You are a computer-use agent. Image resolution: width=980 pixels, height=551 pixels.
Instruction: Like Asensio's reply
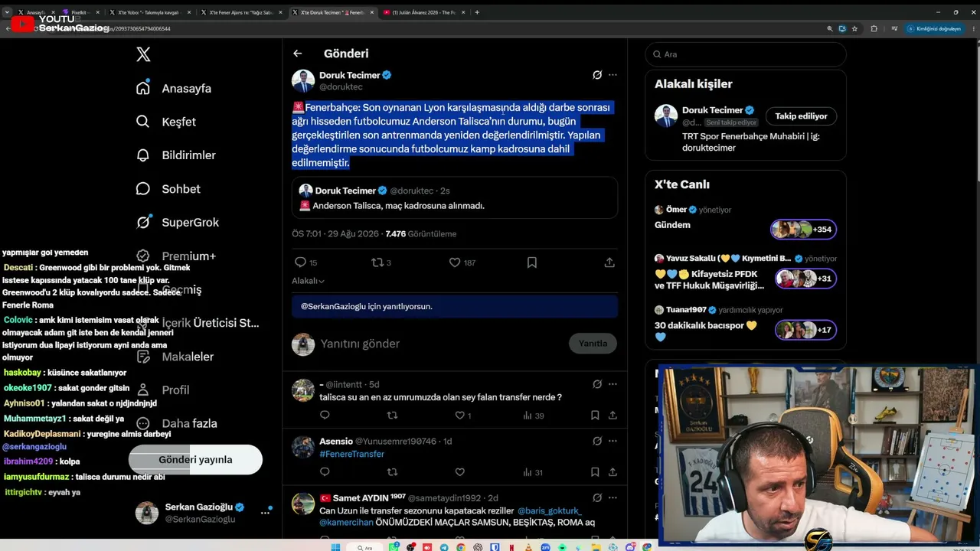(x=460, y=472)
